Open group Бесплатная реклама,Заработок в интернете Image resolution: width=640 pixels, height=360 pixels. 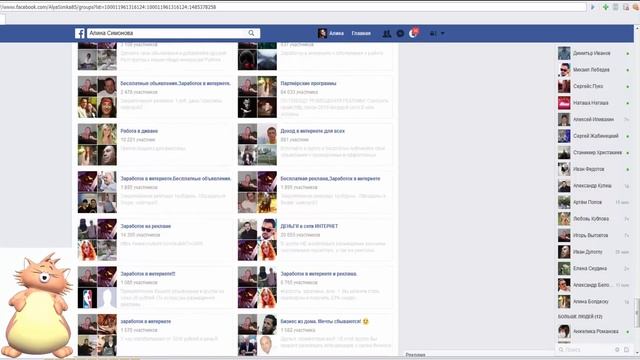coord(330,179)
